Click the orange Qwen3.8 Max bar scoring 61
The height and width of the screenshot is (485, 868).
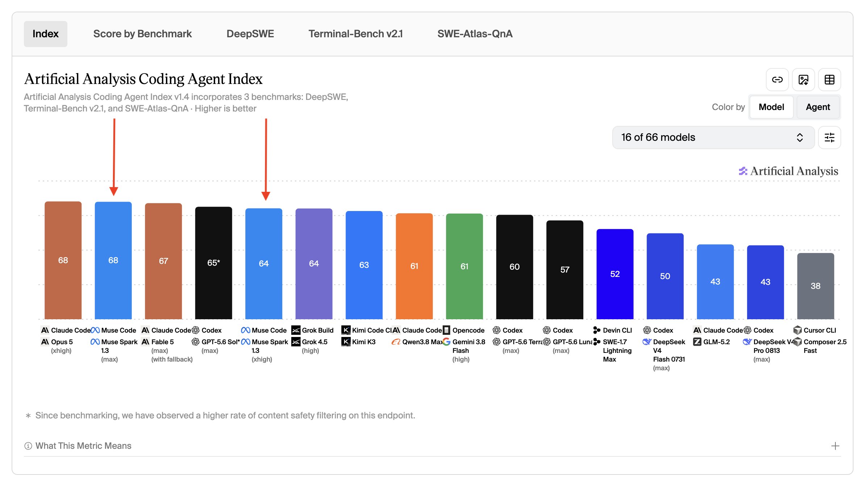tap(414, 266)
